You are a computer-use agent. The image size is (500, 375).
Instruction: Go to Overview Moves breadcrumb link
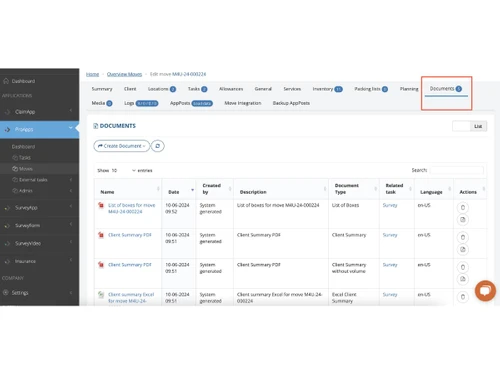point(124,74)
